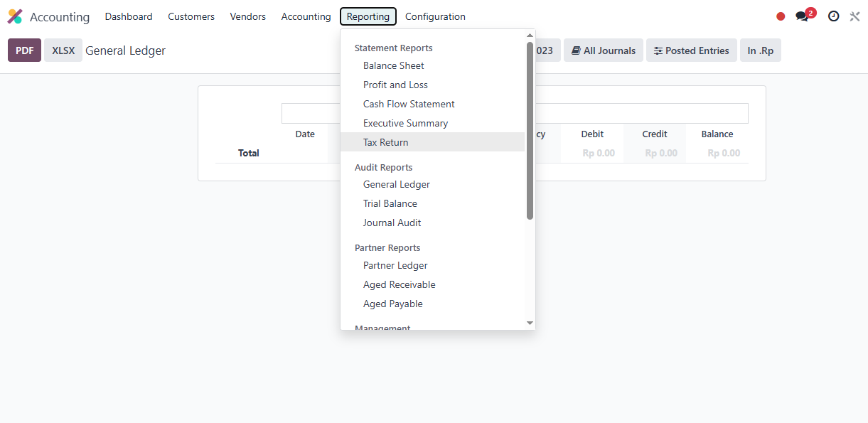This screenshot has width=868, height=423.
Task: Open the chat messages icon with badge
Action: pos(803,16)
